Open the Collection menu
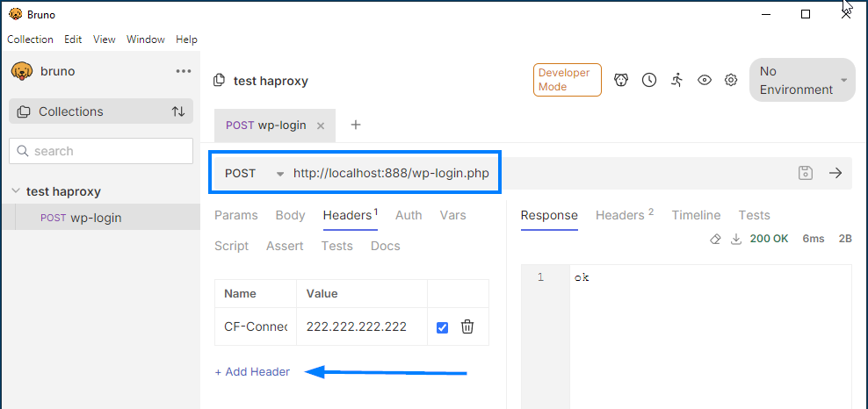The width and height of the screenshot is (868, 409). click(x=31, y=39)
